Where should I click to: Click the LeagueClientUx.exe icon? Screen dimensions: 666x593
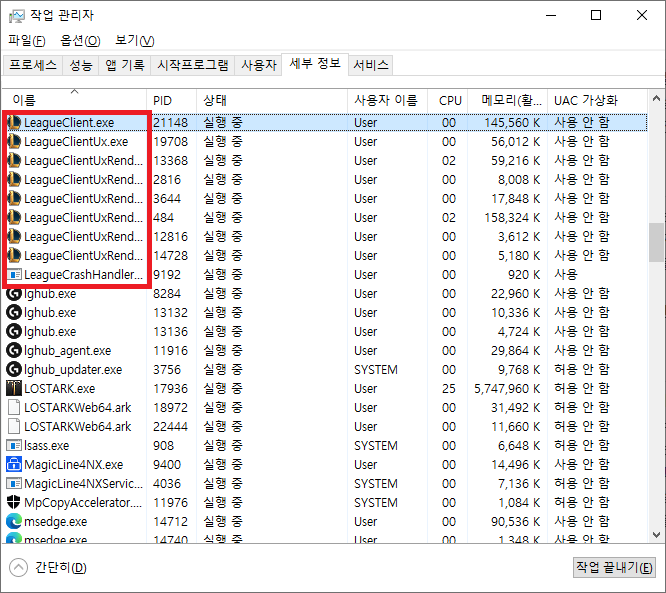(14, 141)
